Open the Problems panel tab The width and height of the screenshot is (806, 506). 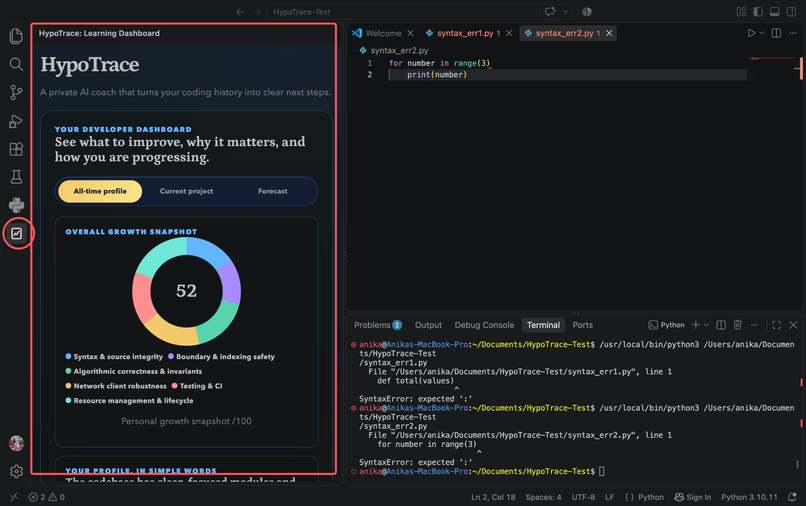(377, 325)
